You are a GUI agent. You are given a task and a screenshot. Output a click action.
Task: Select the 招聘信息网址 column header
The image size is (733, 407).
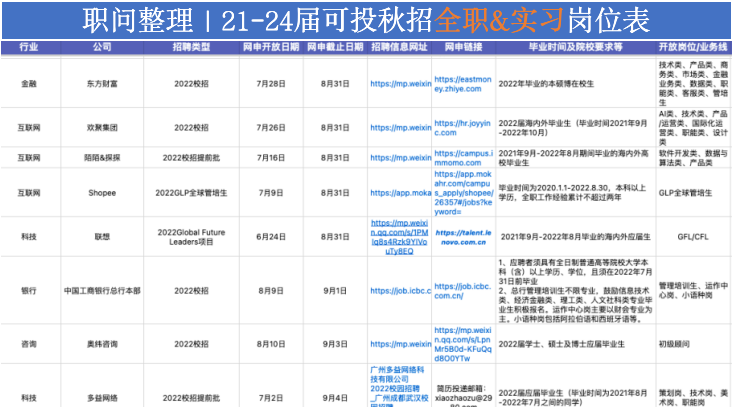pyautogui.click(x=399, y=47)
